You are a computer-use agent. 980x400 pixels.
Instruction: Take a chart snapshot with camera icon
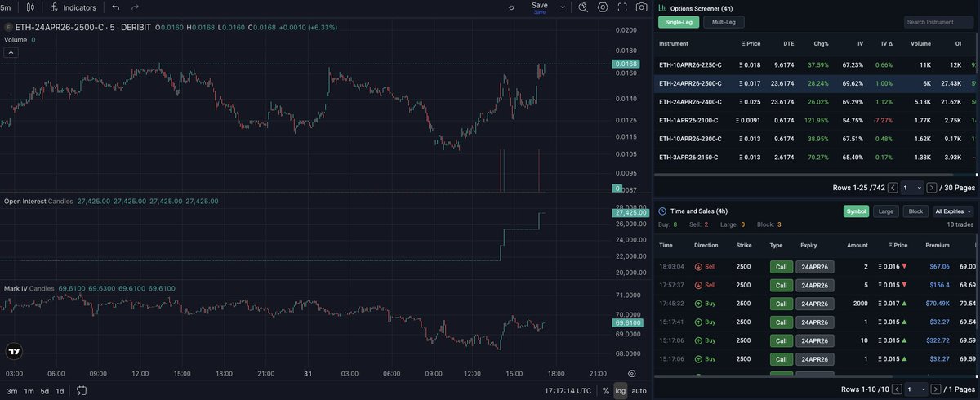pyautogui.click(x=643, y=7)
